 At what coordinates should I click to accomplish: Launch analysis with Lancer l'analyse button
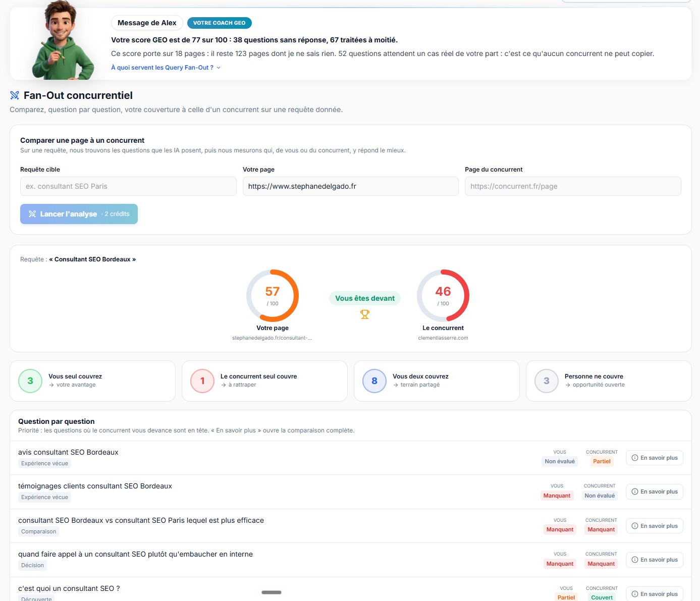79,214
